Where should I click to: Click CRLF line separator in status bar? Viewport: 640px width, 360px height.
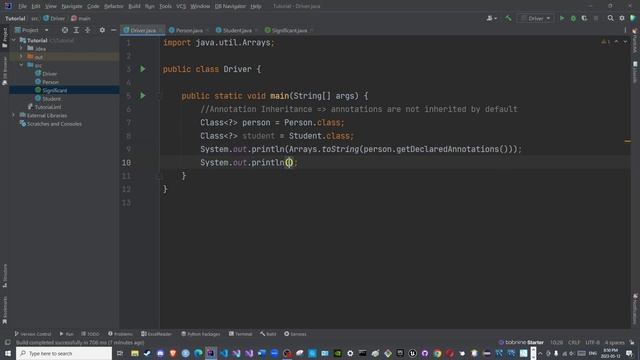574,342
